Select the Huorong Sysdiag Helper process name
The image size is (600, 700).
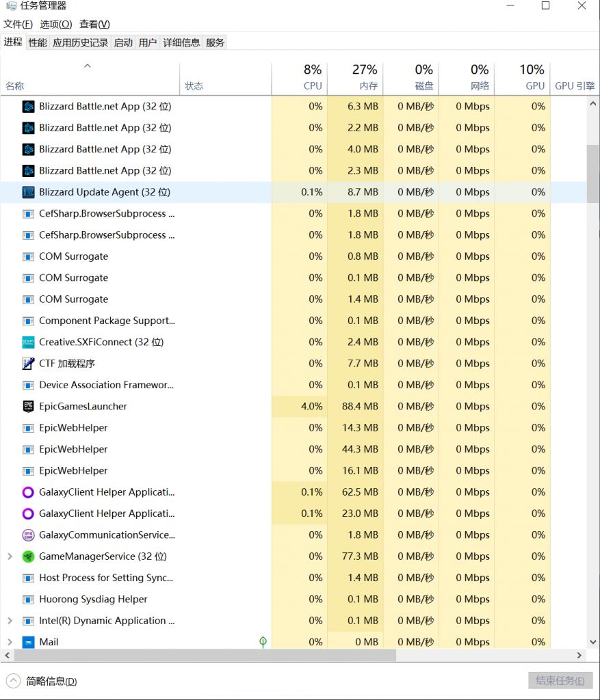coord(93,600)
